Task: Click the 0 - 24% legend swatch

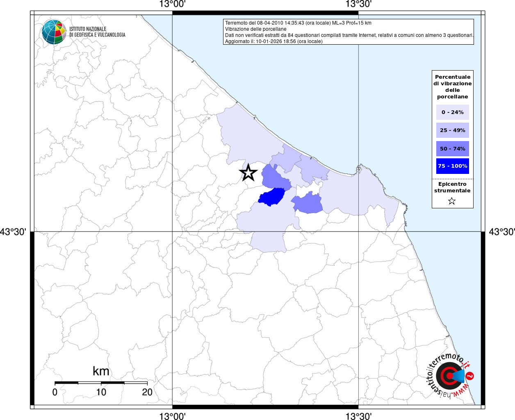Action: coord(452,112)
